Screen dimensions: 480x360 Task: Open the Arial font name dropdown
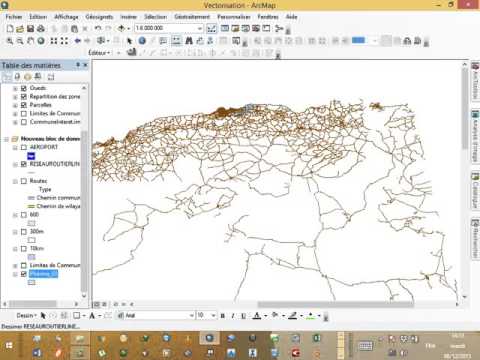[192, 315]
